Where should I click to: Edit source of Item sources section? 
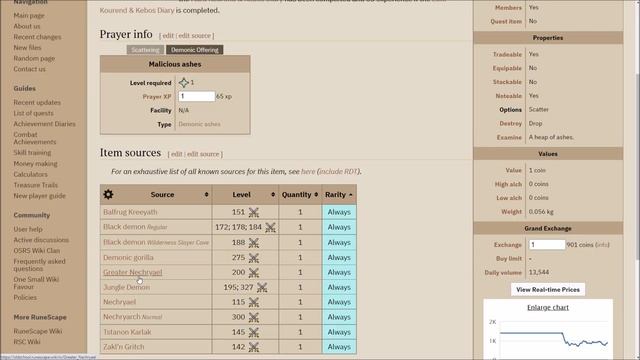(203, 154)
